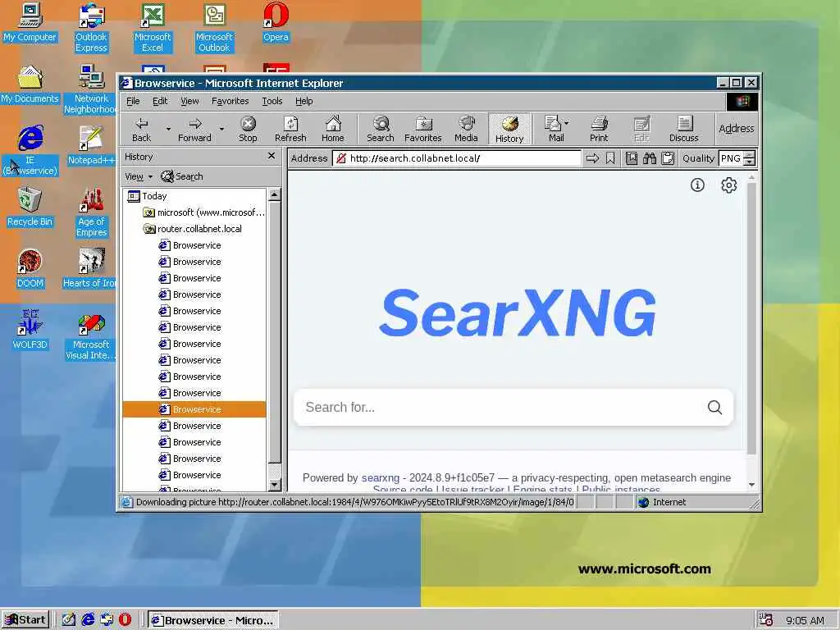Image resolution: width=840 pixels, height=630 pixels.
Task: Click the clipboard icon beside Quality
Action: point(668,158)
